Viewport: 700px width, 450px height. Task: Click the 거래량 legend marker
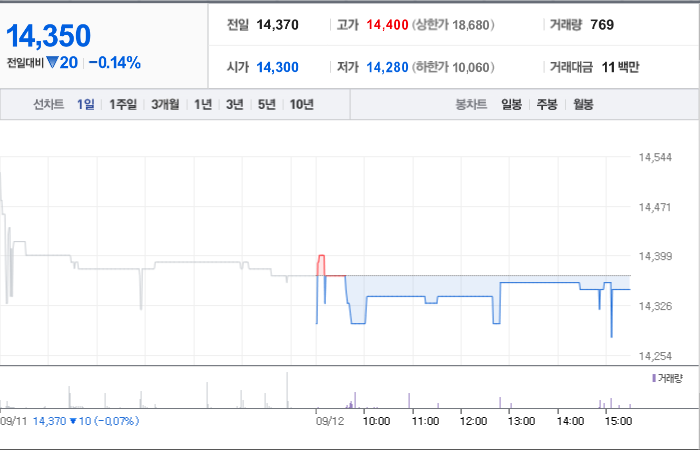654,379
